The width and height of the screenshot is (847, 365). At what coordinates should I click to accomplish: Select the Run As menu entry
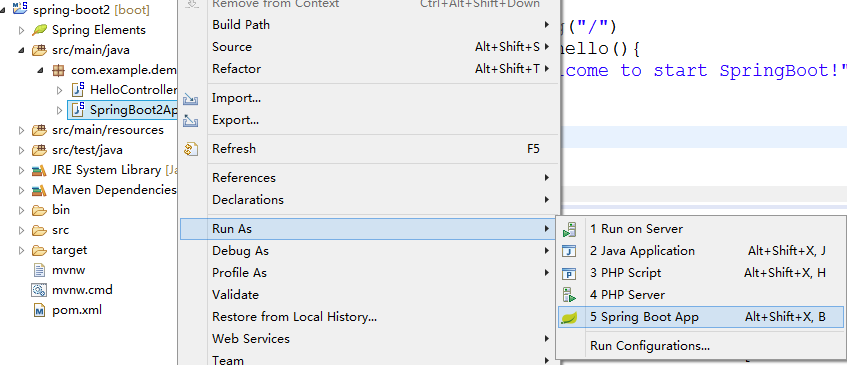point(369,229)
